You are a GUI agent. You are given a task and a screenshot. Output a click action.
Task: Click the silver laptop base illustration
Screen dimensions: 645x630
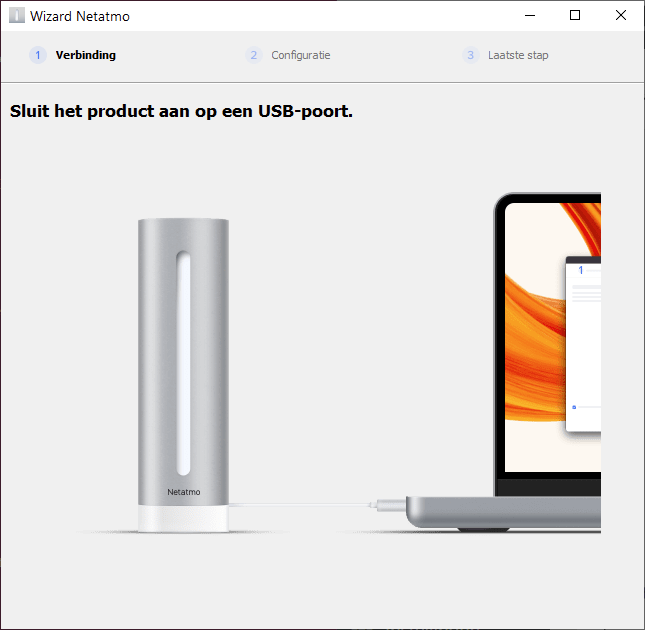(x=503, y=513)
